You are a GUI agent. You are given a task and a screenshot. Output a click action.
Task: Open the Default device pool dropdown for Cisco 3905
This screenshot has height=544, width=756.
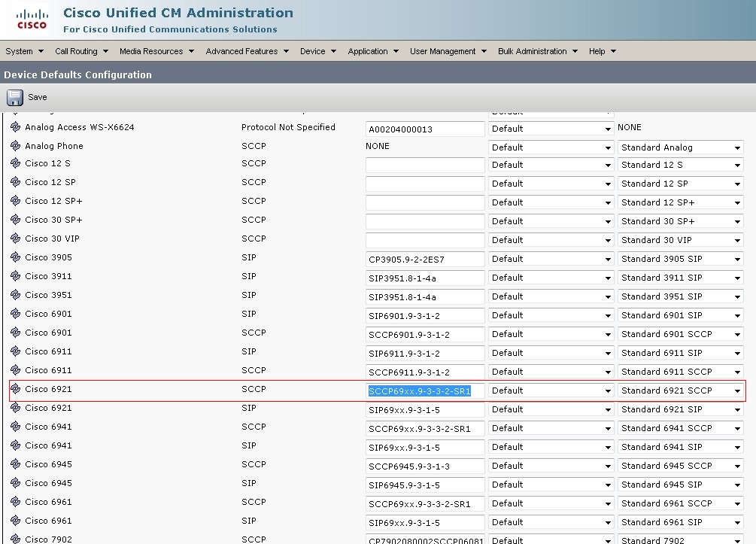[551, 259]
